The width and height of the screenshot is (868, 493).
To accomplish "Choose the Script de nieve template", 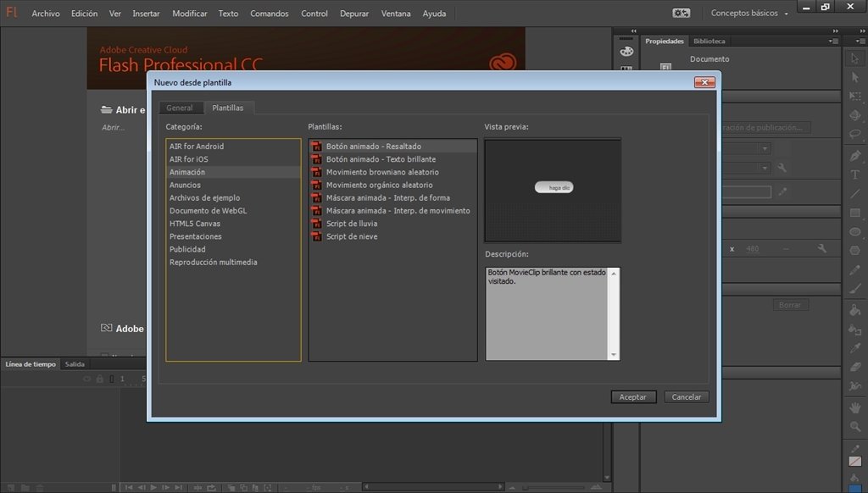I will click(352, 236).
